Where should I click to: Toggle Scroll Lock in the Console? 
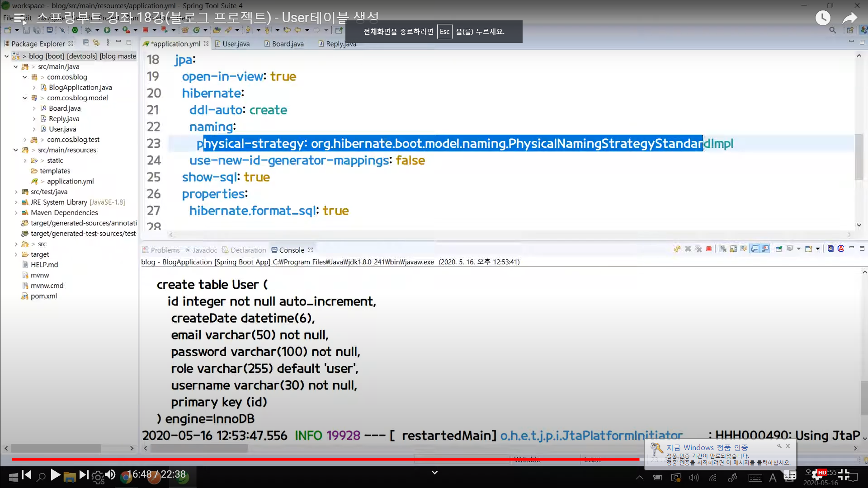point(733,249)
